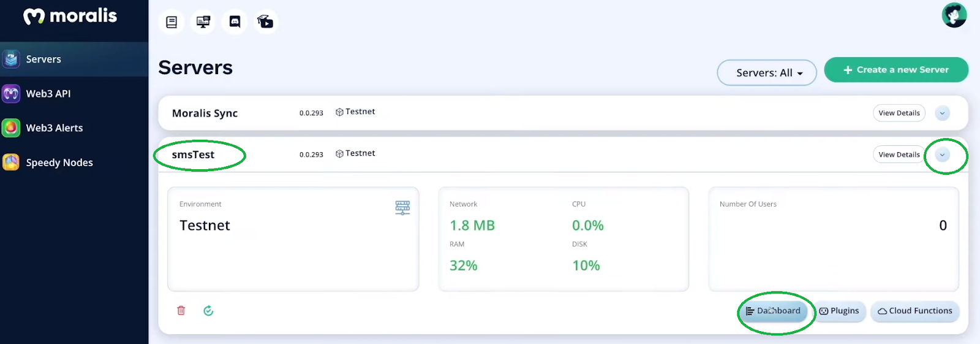Click Create a new Server button

pyautogui.click(x=896, y=70)
